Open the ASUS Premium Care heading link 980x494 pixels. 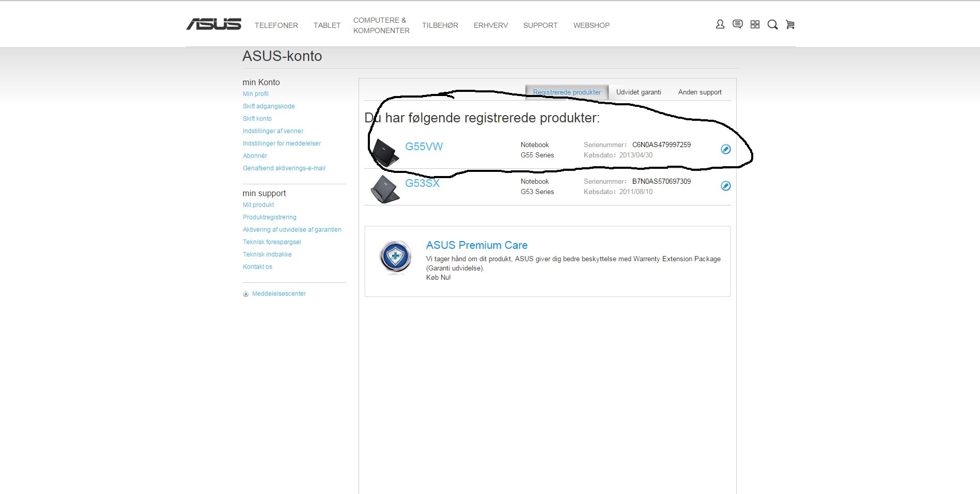coord(476,245)
